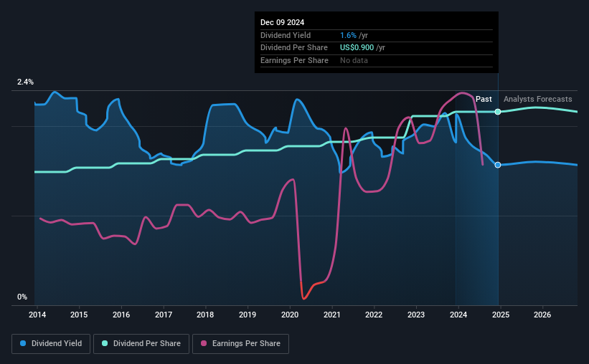Click the No data earnings value

(x=354, y=60)
